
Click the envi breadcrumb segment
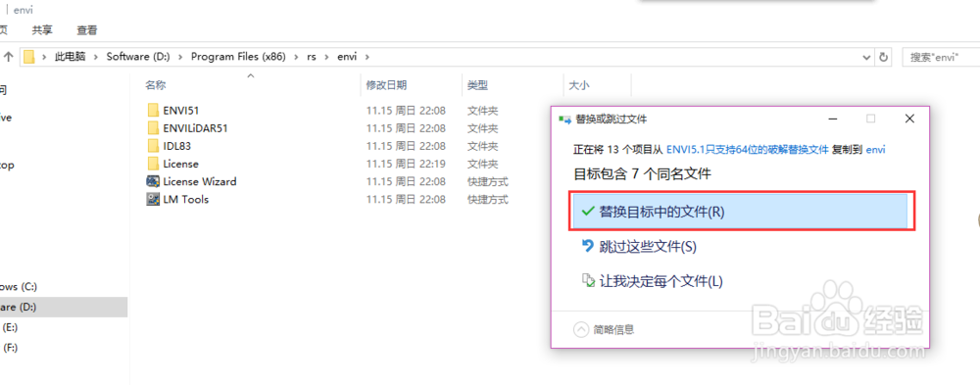click(x=347, y=57)
